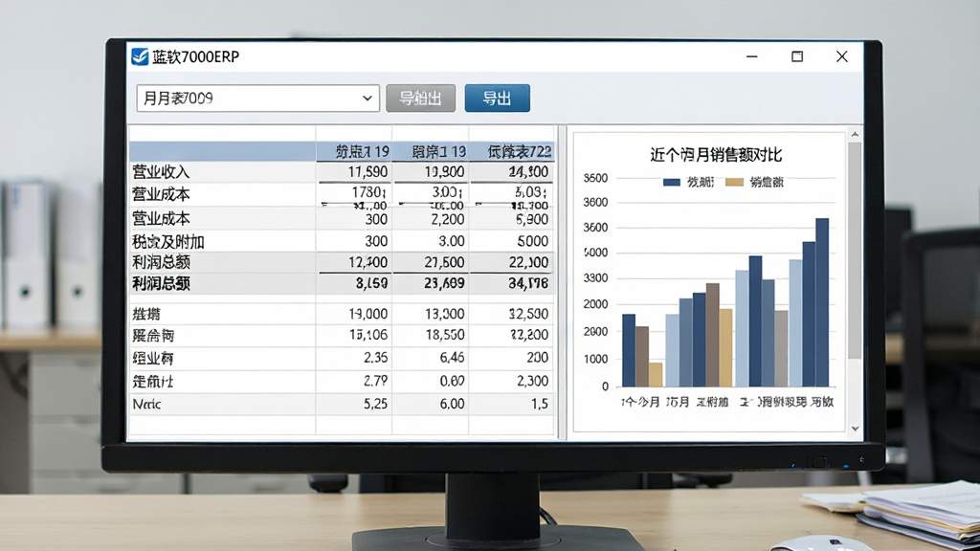Click the table column header ending in 722

coord(519,151)
